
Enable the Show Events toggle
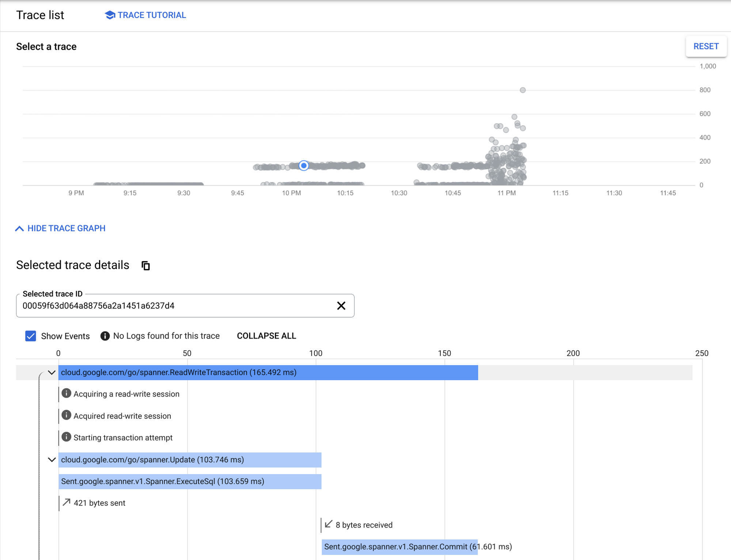30,336
